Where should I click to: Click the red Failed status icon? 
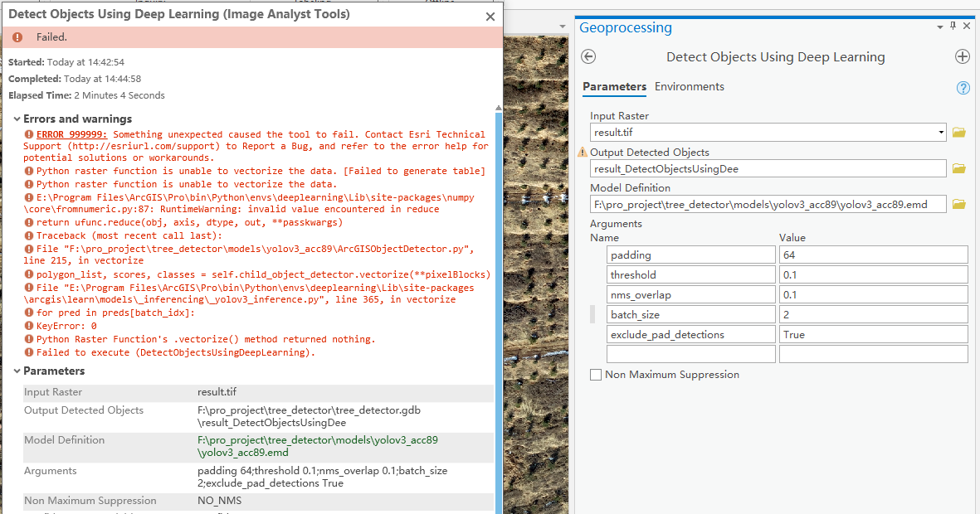pyautogui.click(x=17, y=37)
